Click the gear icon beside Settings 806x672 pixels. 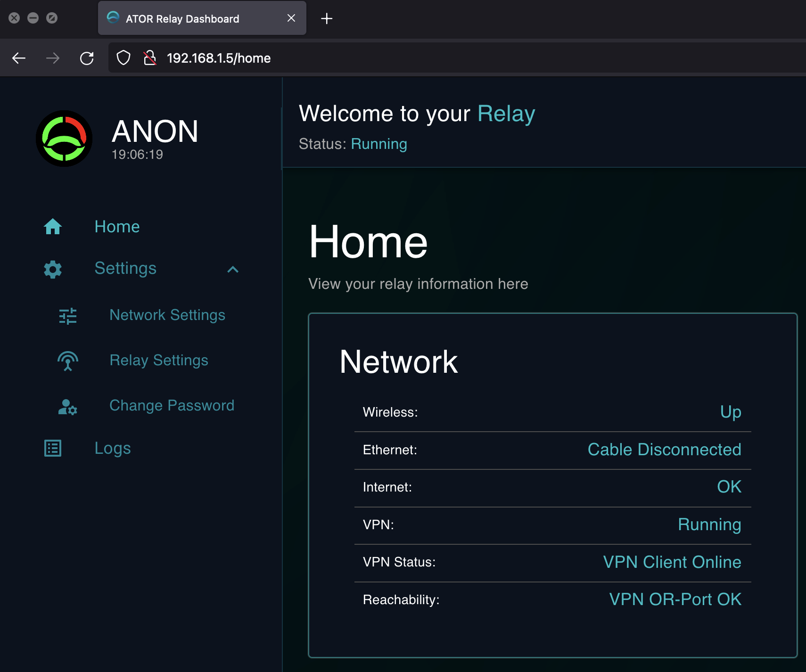pos(53,269)
